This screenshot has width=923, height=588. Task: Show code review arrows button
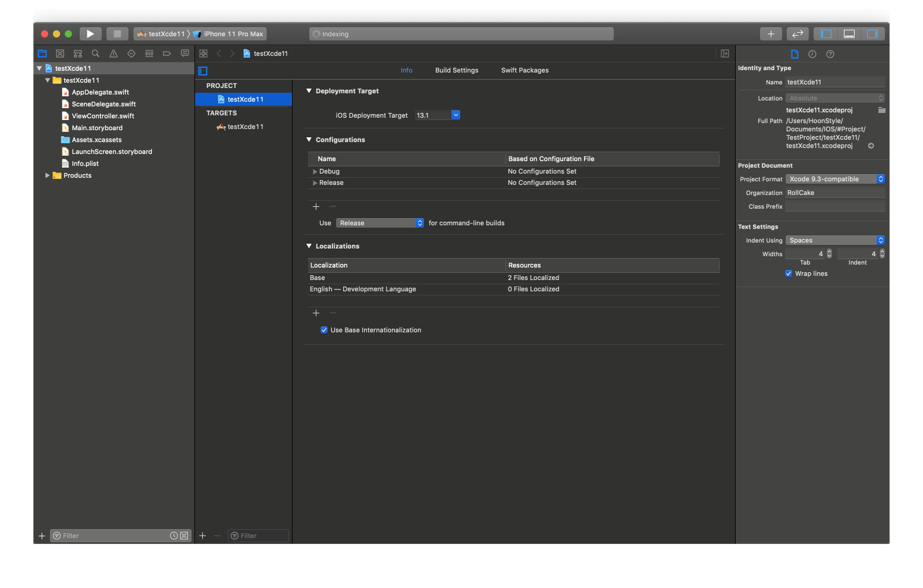[798, 34]
